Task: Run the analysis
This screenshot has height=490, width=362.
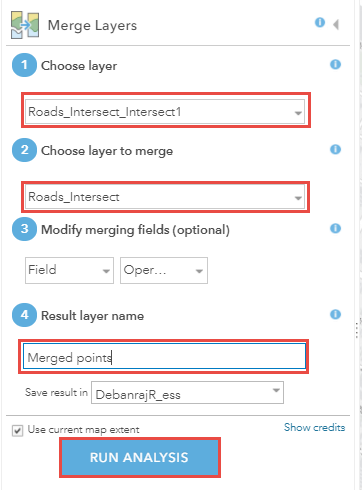Action: (x=140, y=457)
